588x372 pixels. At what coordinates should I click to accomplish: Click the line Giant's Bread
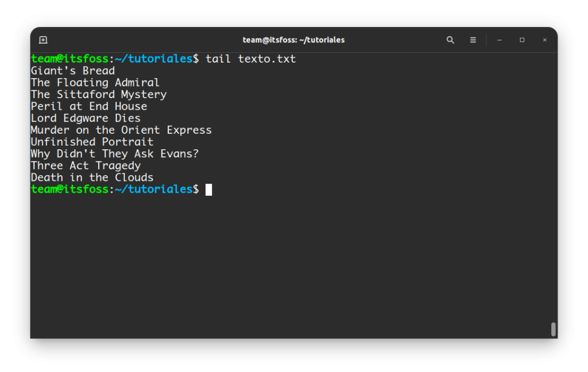[x=72, y=70]
